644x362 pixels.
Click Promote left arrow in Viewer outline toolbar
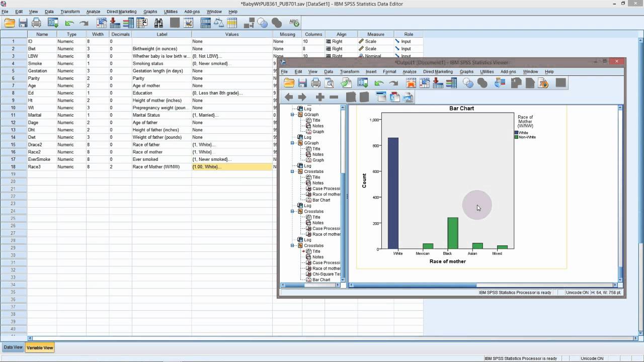[x=289, y=97]
